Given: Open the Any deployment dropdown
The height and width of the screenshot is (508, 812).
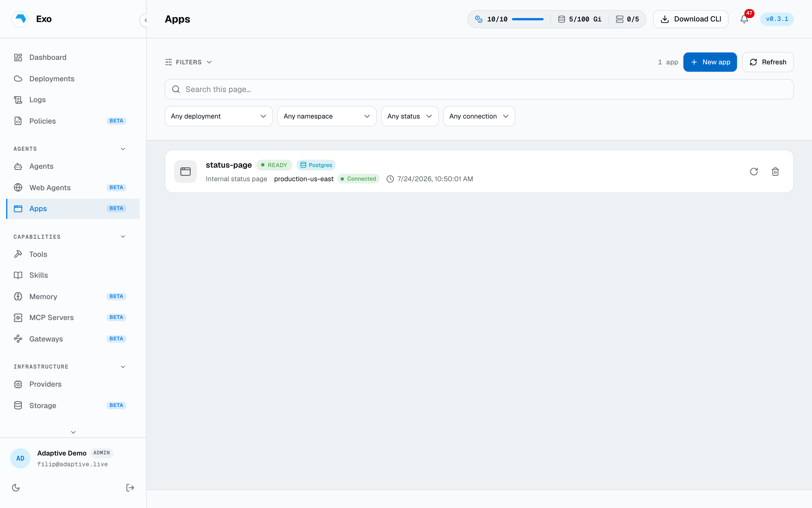Looking at the screenshot, I should [219, 116].
